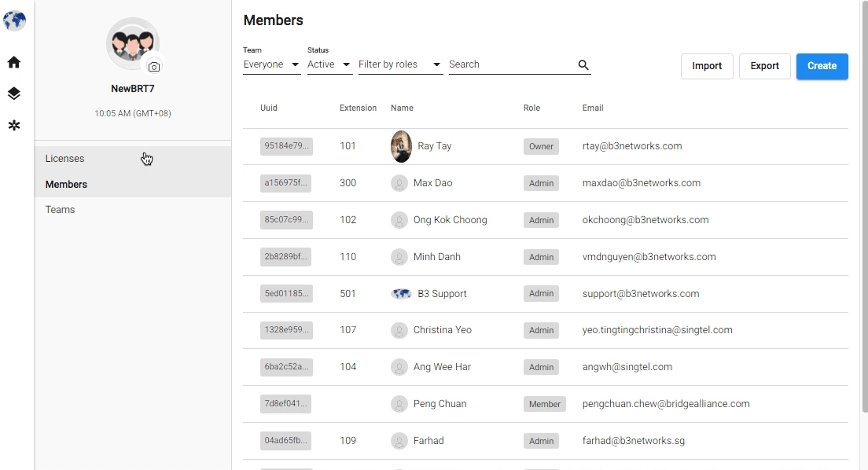The width and height of the screenshot is (868, 470).
Task: Click the layers stack icon in sidebar
Action: (x=14, y=94)
